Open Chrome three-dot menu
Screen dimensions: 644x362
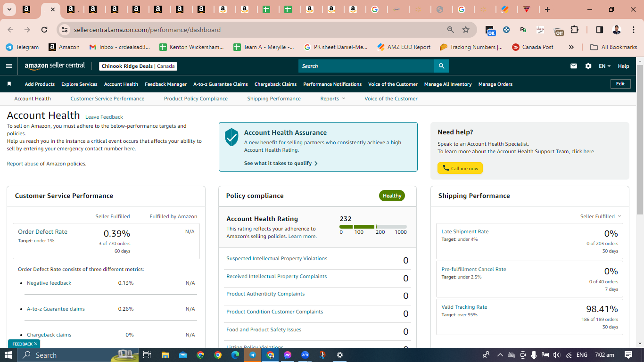[x=633, y=30]
